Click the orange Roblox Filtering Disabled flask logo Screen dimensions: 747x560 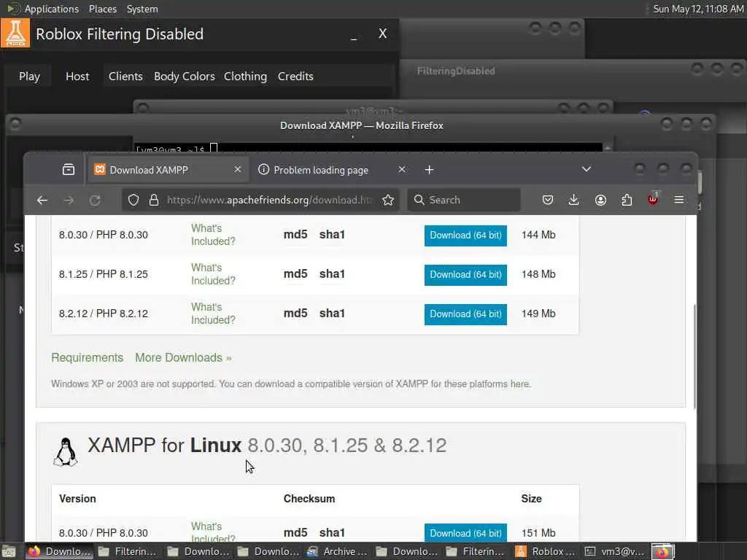click(x=15, y=34)
